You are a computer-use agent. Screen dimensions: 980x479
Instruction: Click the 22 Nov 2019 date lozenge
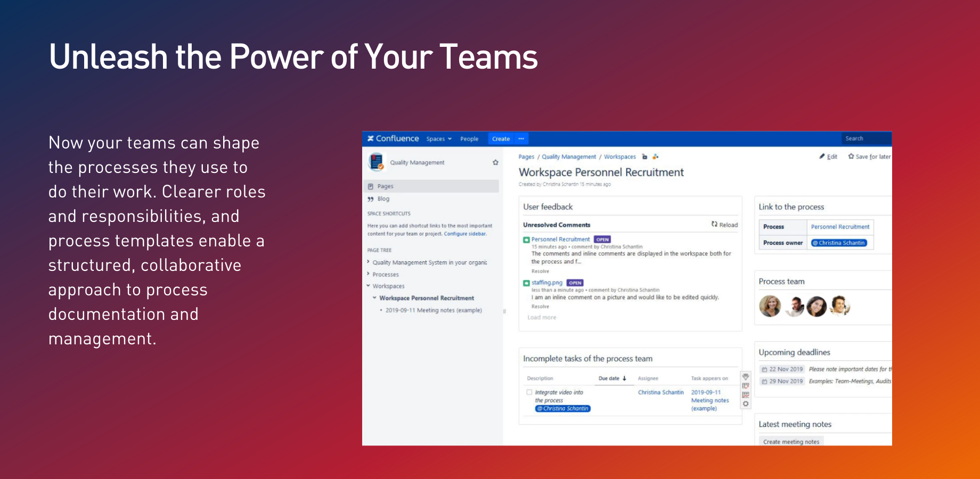(x=782, y=369)
